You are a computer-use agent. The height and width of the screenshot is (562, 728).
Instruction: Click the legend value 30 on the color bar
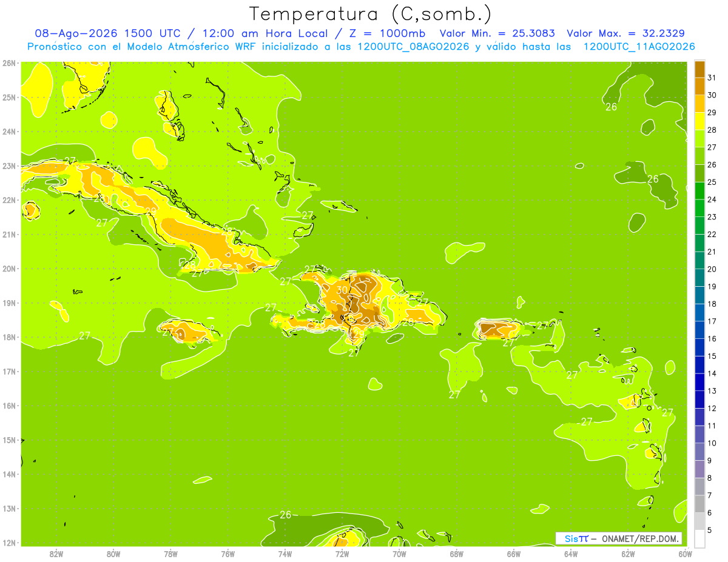click(712, 95)
